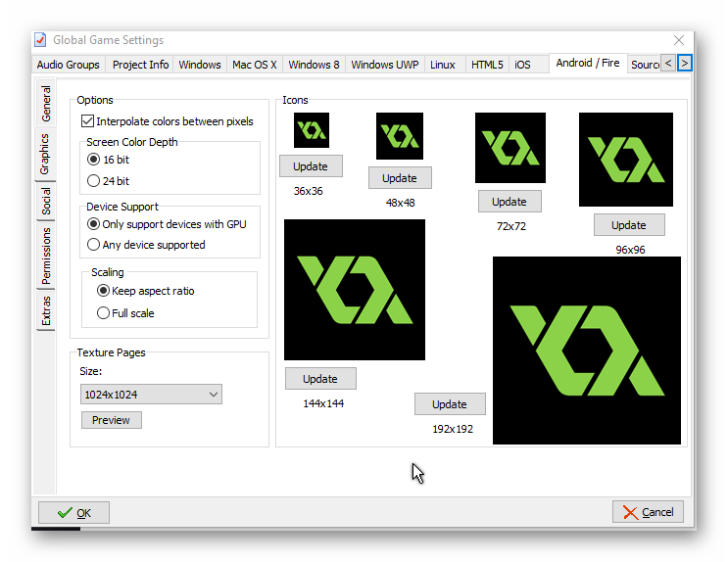Click Update button for 144x144 icon
This screenshot has width=728, height=562.
click(320, 379)
